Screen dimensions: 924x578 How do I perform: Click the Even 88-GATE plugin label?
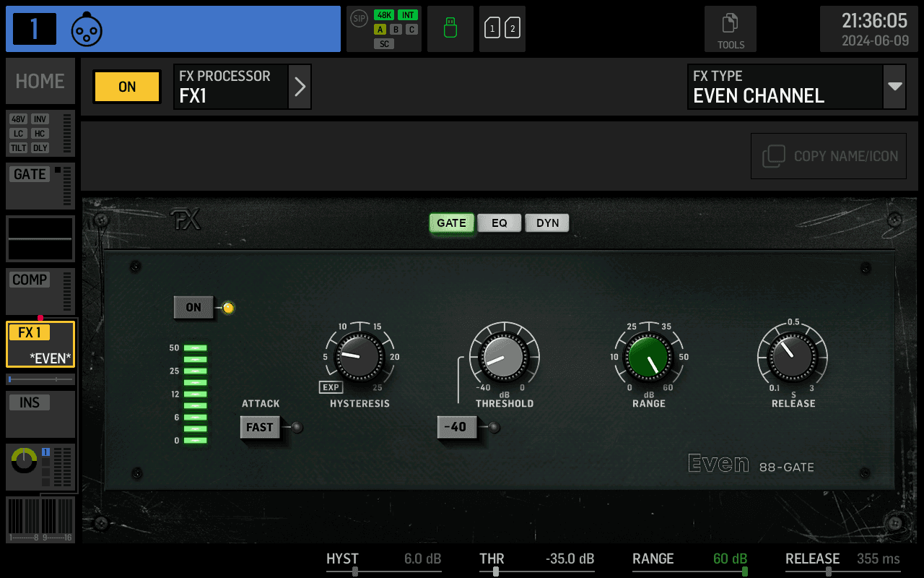tap(751, 464)
